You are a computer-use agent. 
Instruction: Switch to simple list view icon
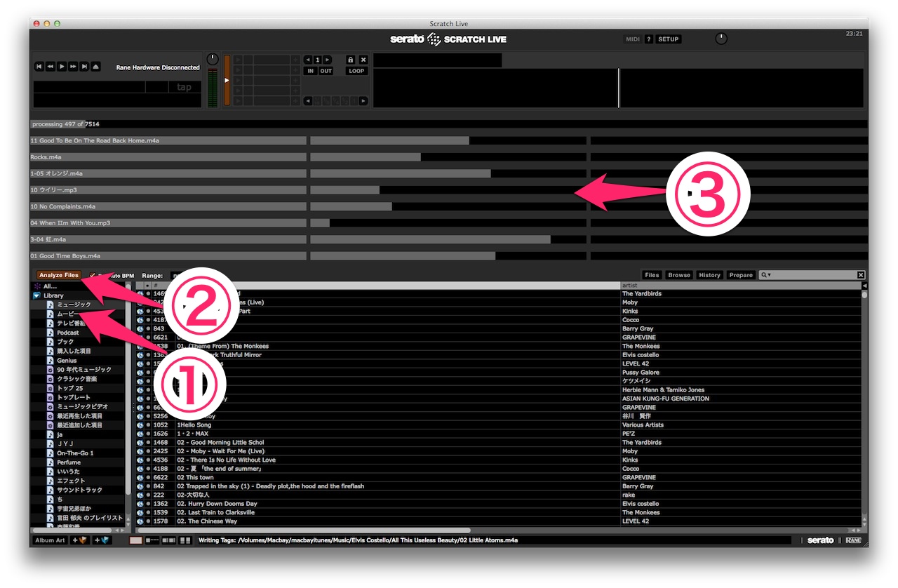(136, 540)
